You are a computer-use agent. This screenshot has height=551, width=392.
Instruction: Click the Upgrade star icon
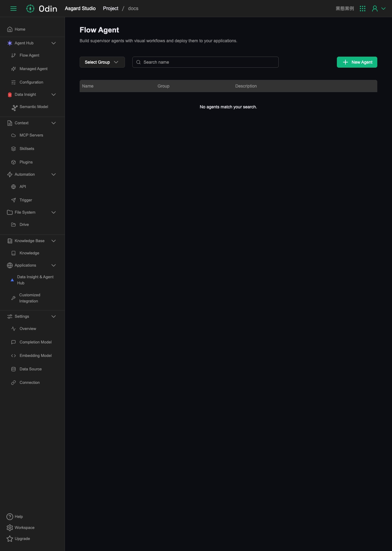click(x=10, y=539)
